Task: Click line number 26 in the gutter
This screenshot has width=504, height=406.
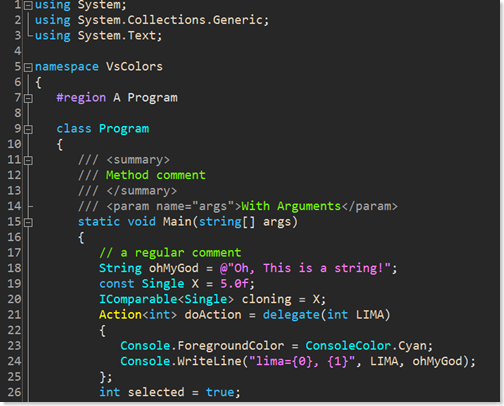Action: pyautogui.click(x=14, y=392)
